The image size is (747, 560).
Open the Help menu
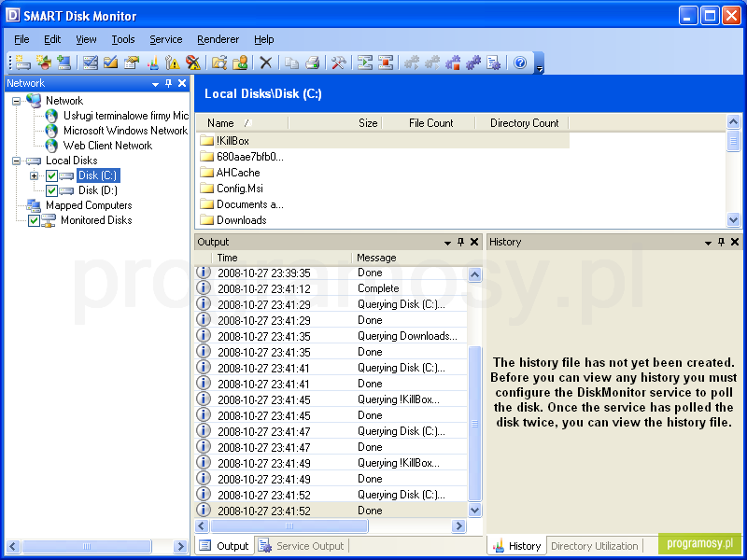coord(263,39)
